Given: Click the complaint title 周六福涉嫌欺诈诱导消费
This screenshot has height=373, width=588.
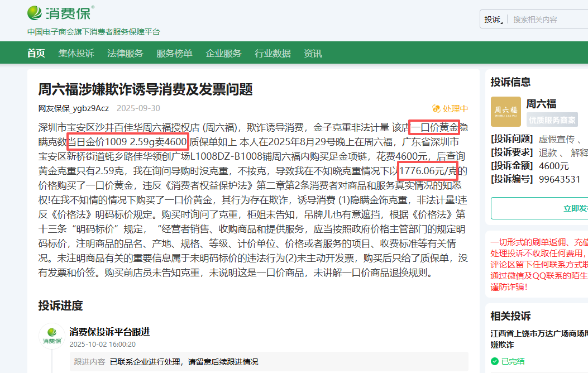Looking at the screenshot, I should [145, 89].
